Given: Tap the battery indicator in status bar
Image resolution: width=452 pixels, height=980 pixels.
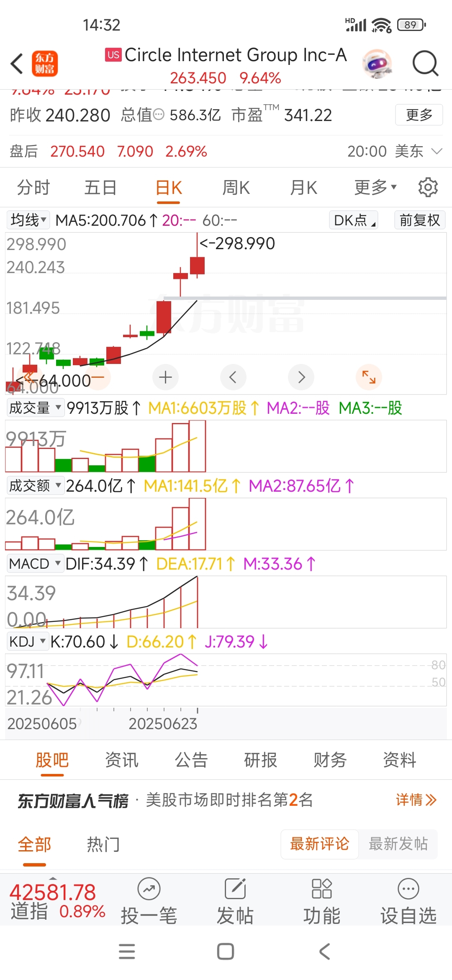Looking at the screenshot, I should [x=411, y=25].
